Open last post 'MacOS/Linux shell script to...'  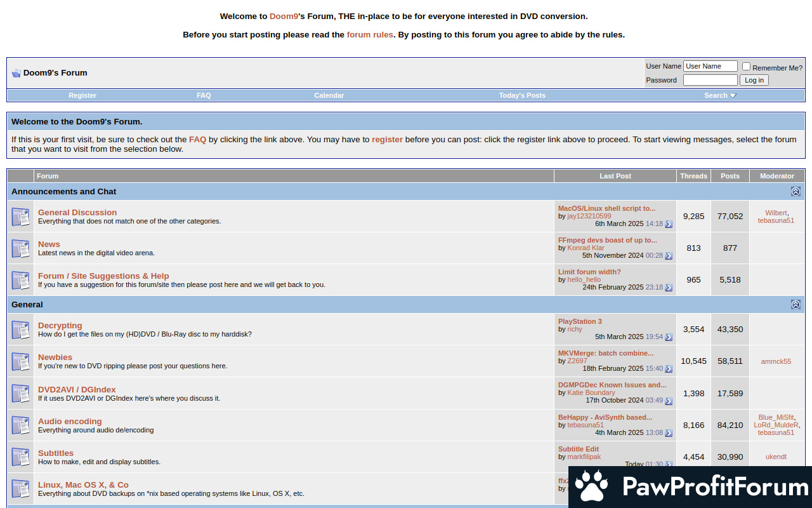coord(607,208)
